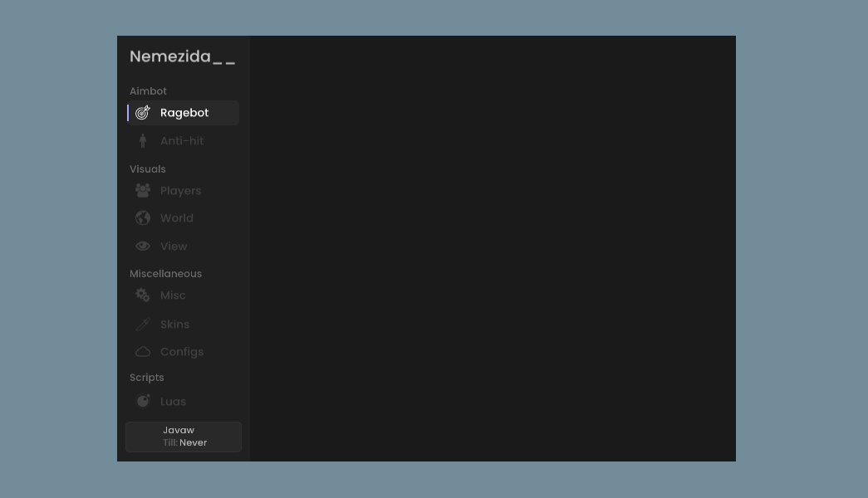Click the Visuals section header

point(147,168)
